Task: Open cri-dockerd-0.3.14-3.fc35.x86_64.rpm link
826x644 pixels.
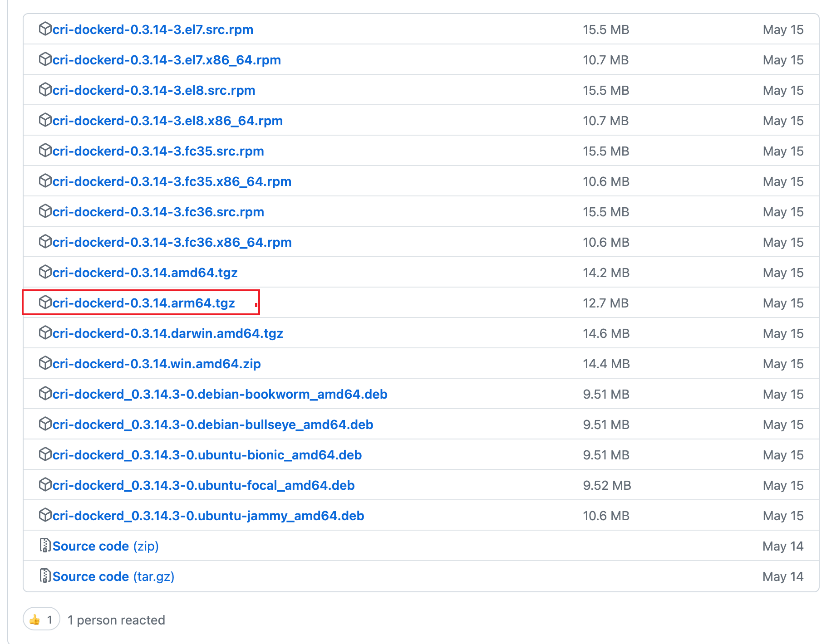Action: (x=172, y=181)
